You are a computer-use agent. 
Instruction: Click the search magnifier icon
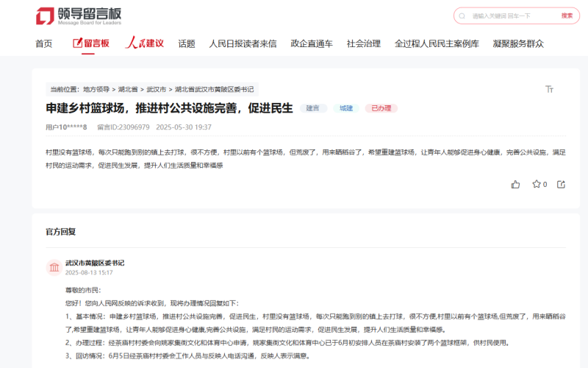click(x=462, y=16)
